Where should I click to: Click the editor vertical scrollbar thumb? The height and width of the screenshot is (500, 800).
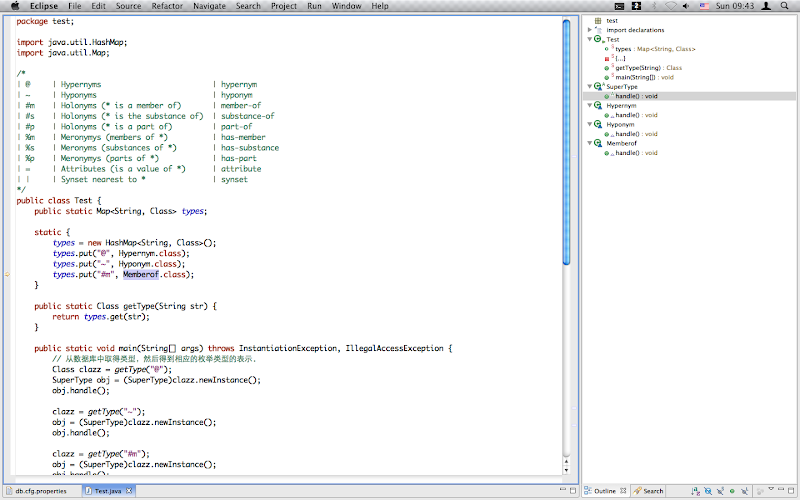(x=566, y=142)
